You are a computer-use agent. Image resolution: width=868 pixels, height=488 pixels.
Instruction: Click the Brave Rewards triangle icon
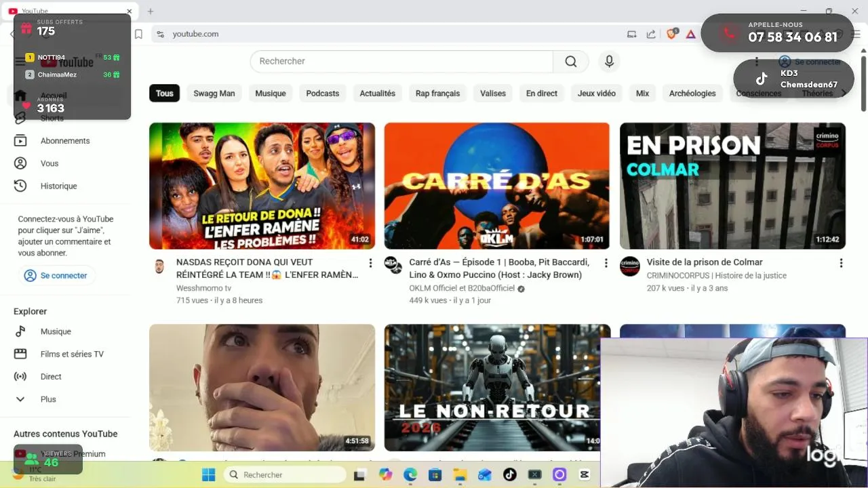(x=690, y=34)
